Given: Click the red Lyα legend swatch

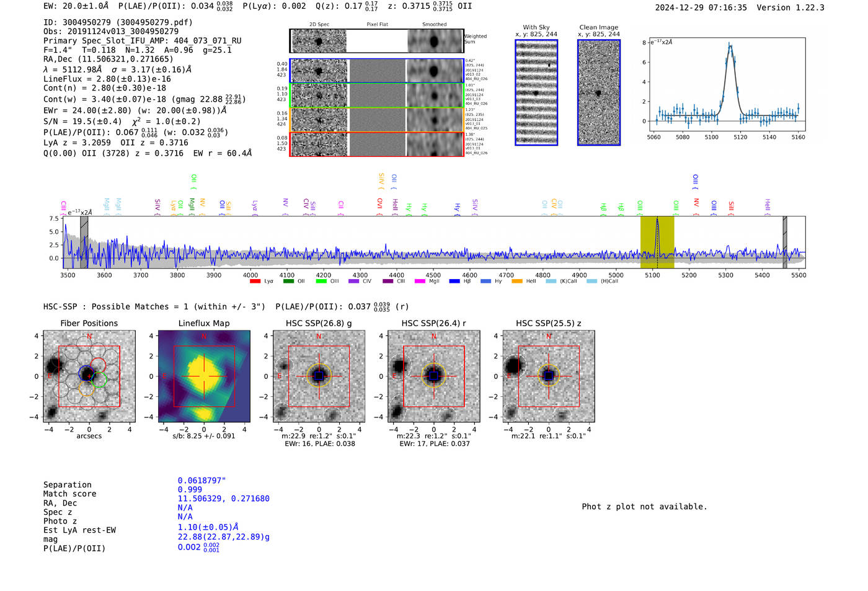Looking at the screenshot, I should coord(255,282).
